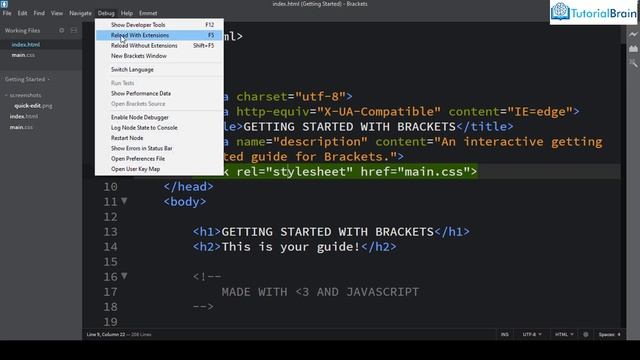This screenshot has width=640, height=360.
Task: Click the spaces indent width number 4
Action: coord(619,334)
